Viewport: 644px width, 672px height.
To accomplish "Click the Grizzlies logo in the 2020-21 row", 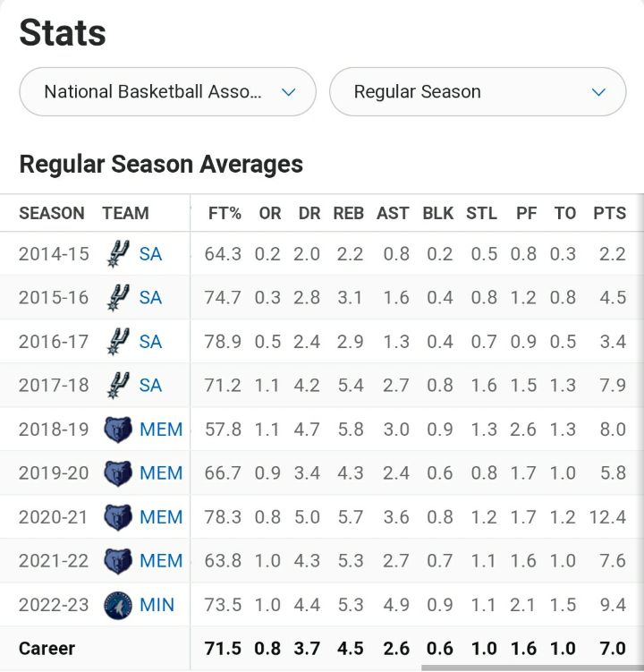I will coord(118,517).
